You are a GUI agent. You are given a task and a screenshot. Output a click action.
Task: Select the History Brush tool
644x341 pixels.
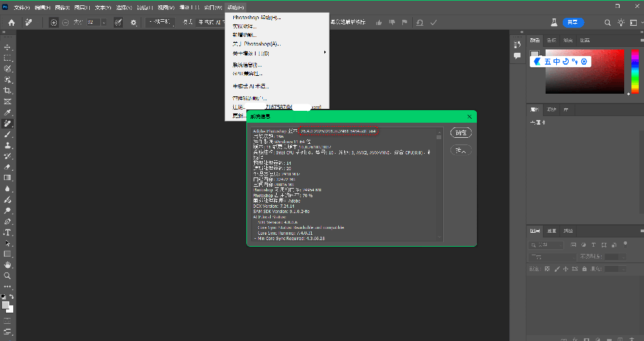[x=7, y=156]
